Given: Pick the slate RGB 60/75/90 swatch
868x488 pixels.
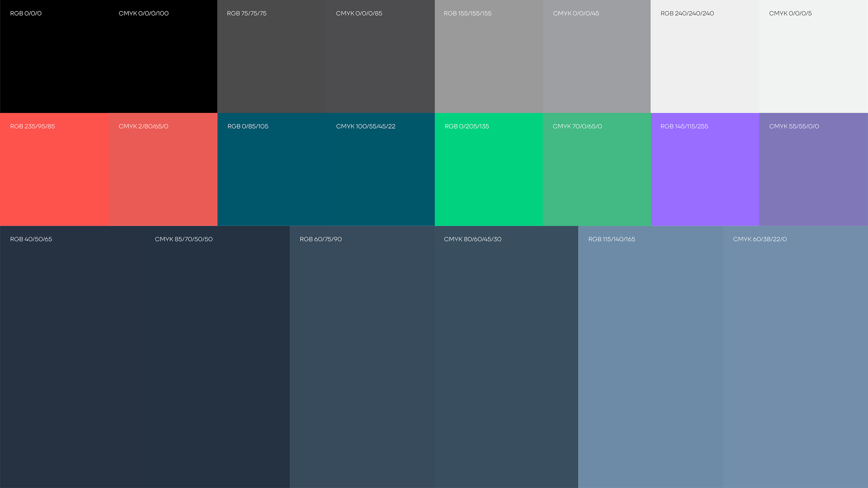Looking at the screenshot, I should [362, 357].
